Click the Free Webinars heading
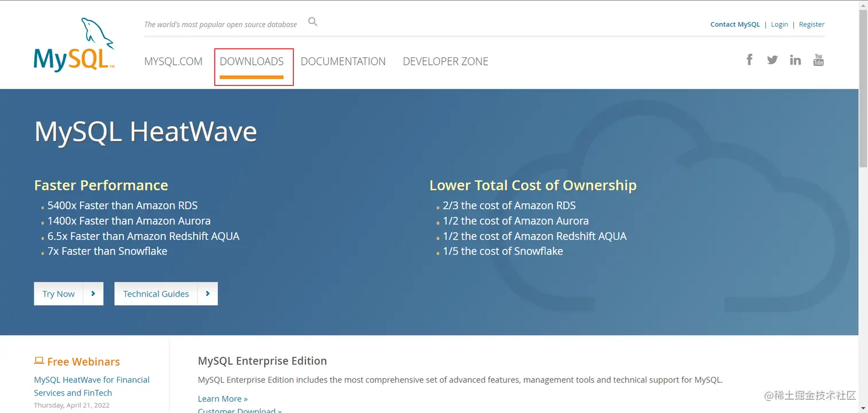The height and width of the screenshot is (413, 868). coord(83,361)
